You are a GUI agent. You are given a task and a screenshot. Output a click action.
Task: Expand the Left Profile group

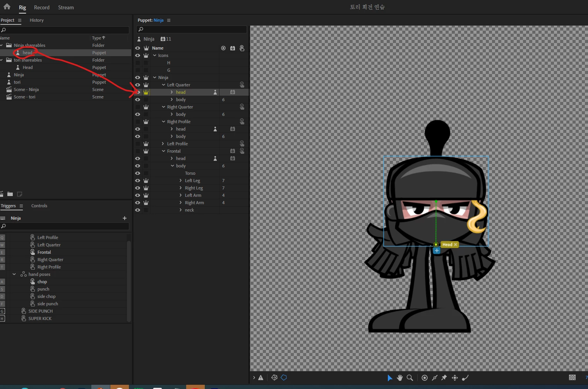pos(163,144)
